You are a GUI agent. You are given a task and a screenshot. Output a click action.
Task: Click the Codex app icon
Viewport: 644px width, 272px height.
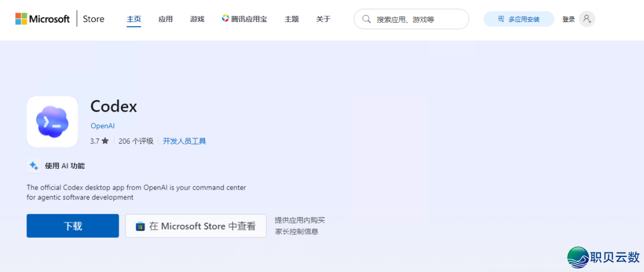[x=52, y=122]
